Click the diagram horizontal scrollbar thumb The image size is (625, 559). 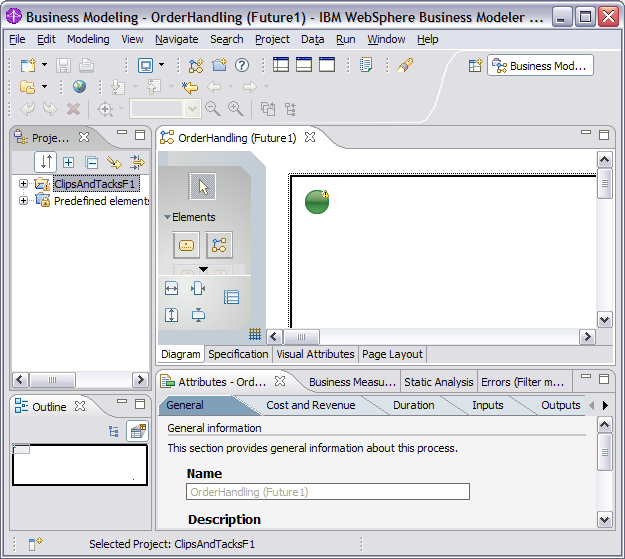pos(301,337)
